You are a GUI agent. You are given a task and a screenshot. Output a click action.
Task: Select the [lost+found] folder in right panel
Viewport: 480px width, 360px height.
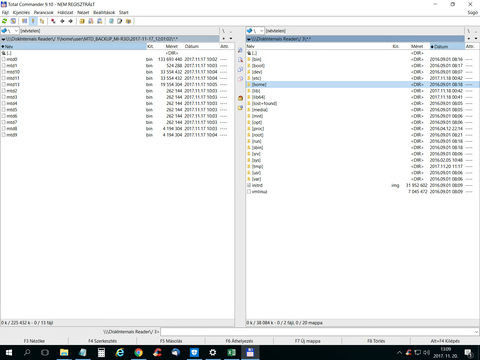(363, 103)
